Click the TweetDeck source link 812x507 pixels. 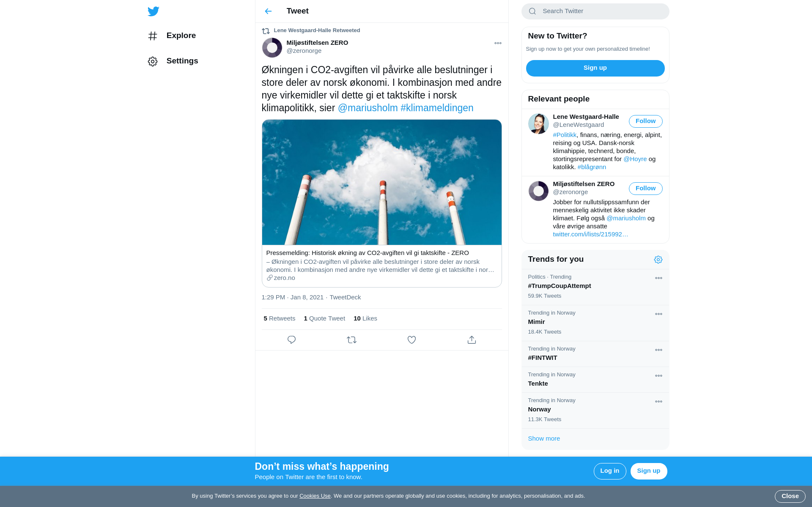[x=345, y=297]
